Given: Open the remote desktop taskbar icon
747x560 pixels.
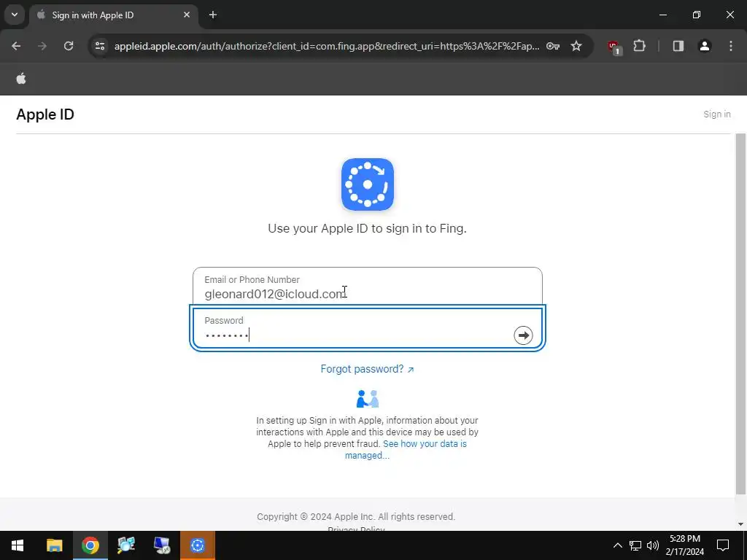Looking at the screenshot, I should pos(162,545).
